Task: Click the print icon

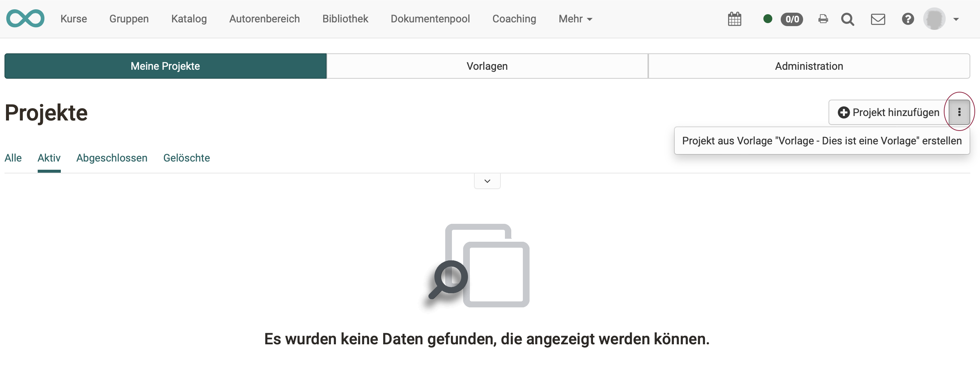Action: tap(823, 19)
